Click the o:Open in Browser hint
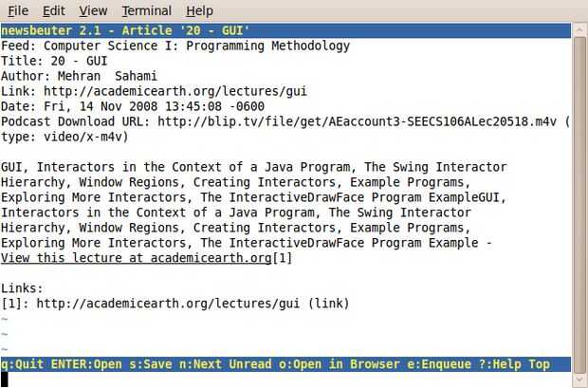 point(332,364)
